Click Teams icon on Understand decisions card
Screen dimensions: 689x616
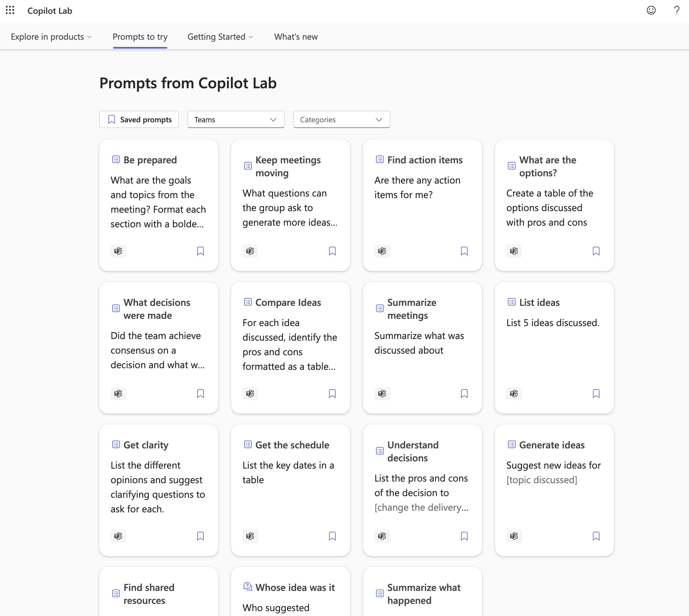[382, 536]
